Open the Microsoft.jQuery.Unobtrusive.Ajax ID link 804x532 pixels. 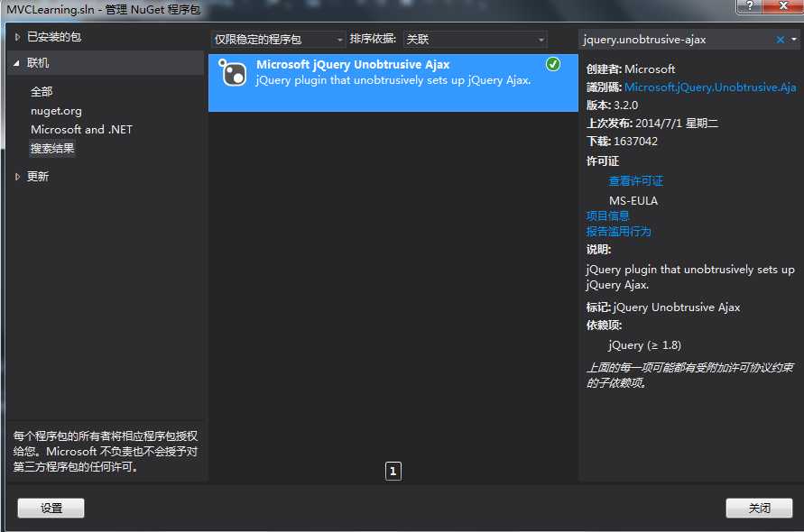coord(710,87)
